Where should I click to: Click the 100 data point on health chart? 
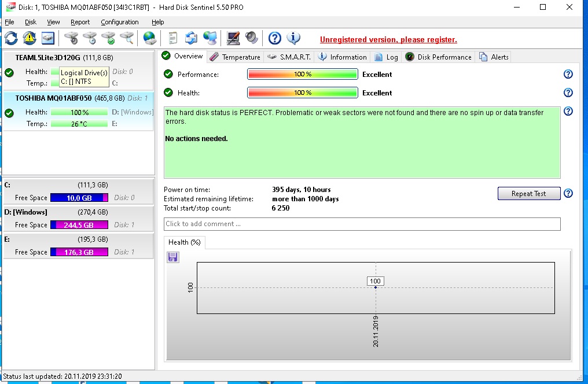click(376, 287)
